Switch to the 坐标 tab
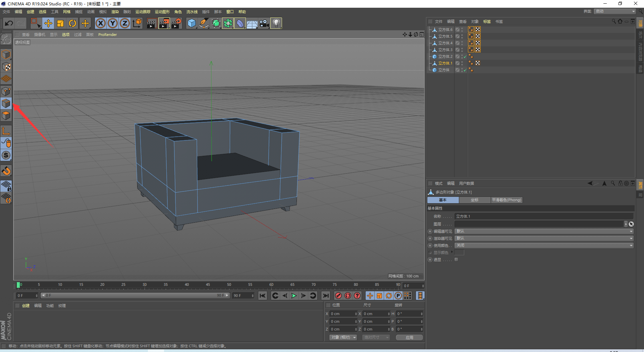Image resolution: width=644 pixels, height=352 pixels. click(475, 200)
